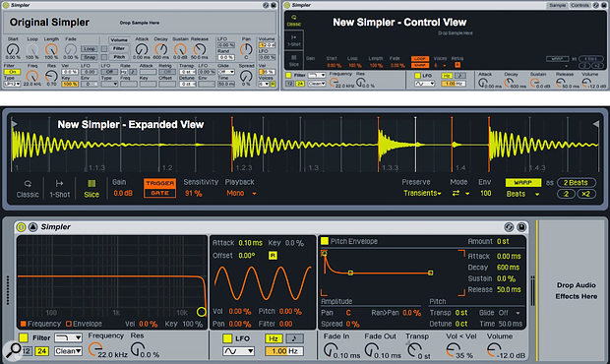The width and height of the screenshot is (610, 364).
Task: Open filter type shape dropdown in bottom Simpler
Action: coord(68,337)
